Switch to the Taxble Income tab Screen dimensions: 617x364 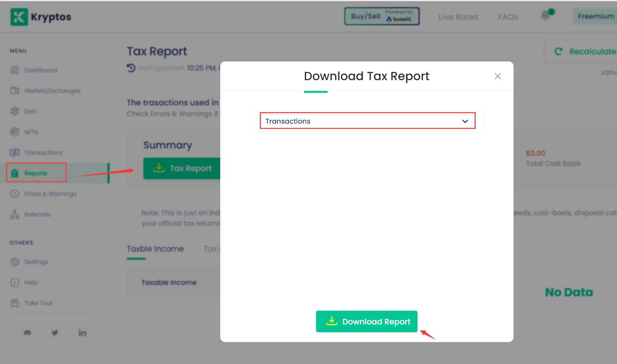[x=155, y=249]
